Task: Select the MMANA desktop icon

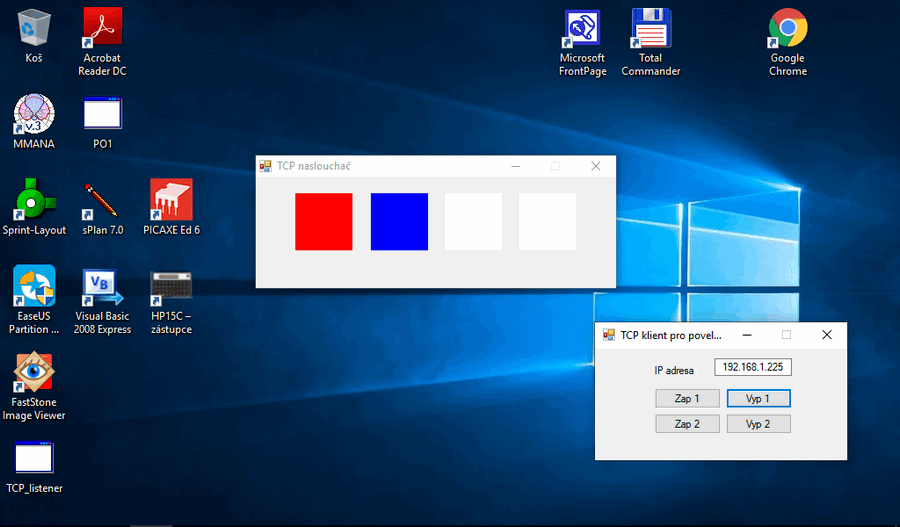Action: (x=34, y=114)
